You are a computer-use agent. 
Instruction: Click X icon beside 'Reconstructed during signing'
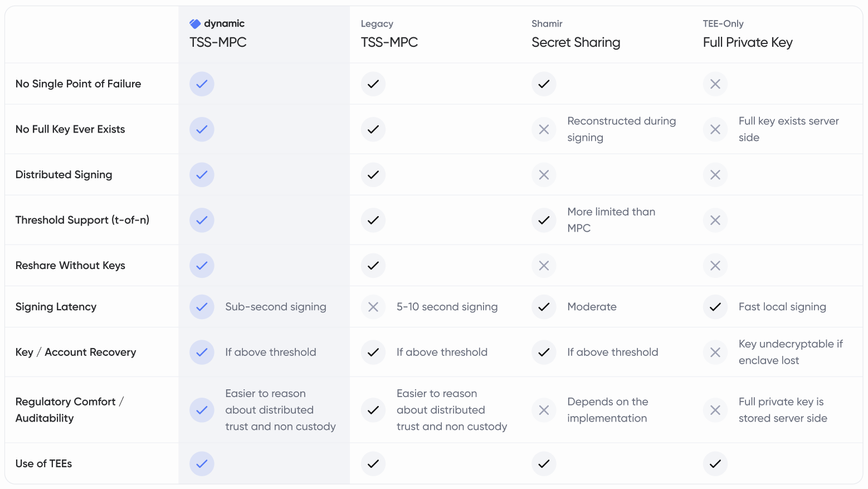click(544, 129)
